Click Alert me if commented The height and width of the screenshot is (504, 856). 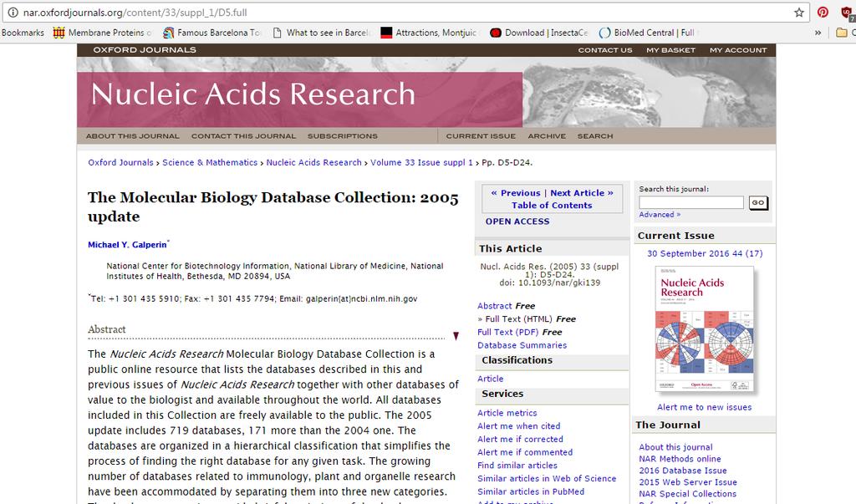tap(525, 452)
